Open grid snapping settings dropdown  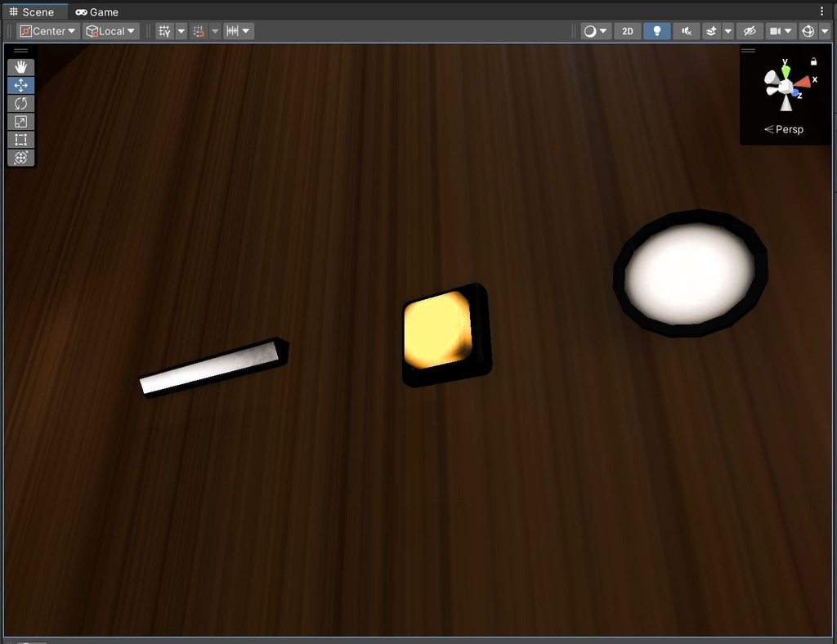click(215, 31)
